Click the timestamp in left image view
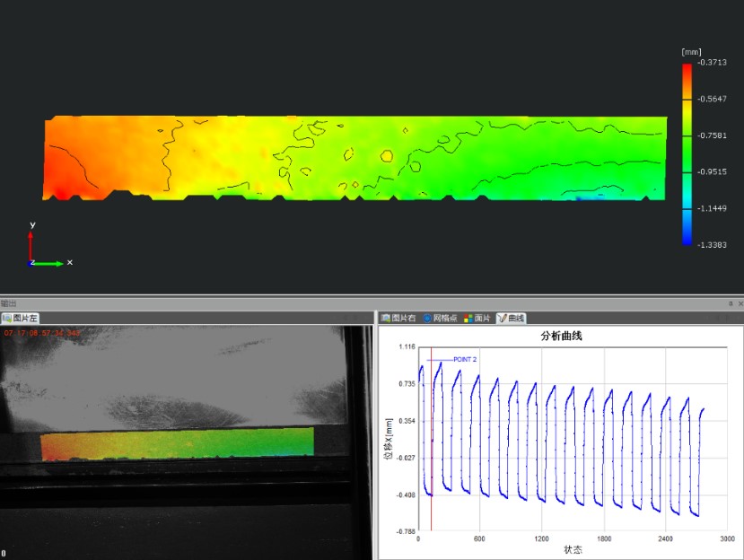This screenshot has height=560, width=744. [x=42, y=333]
